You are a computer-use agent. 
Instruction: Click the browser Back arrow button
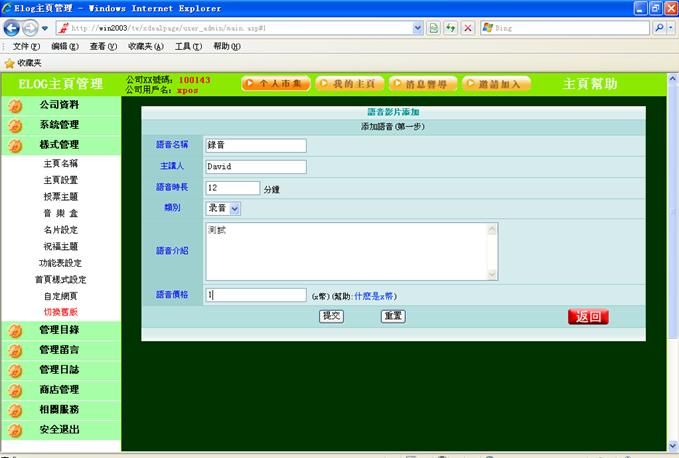pos(12,28)
